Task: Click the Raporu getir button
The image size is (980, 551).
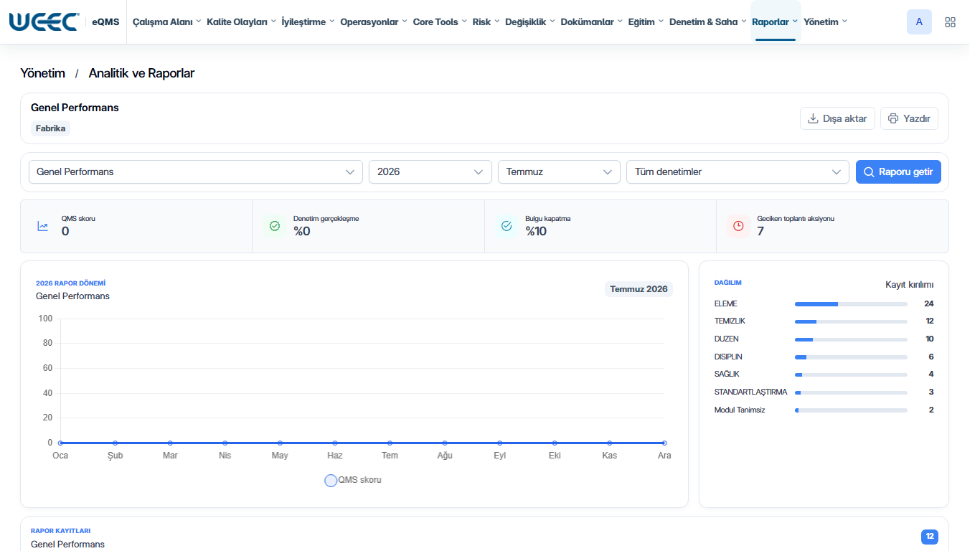Action: click(898, 172)
